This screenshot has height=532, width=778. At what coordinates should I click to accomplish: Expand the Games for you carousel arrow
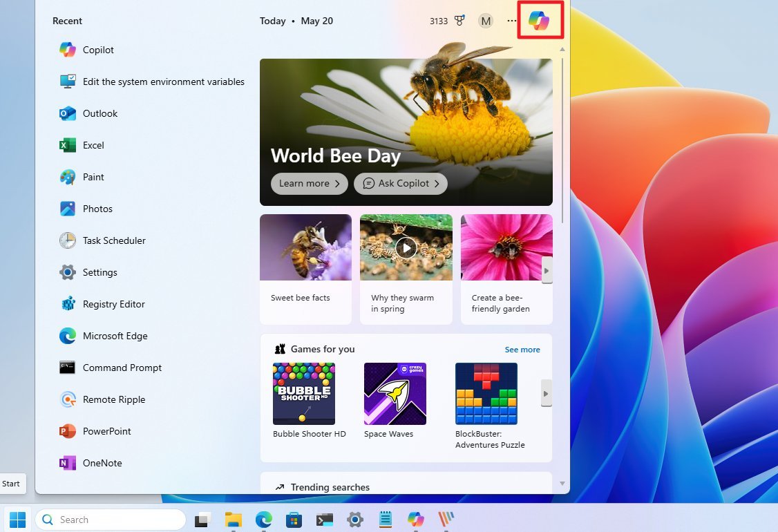(546, 393)
